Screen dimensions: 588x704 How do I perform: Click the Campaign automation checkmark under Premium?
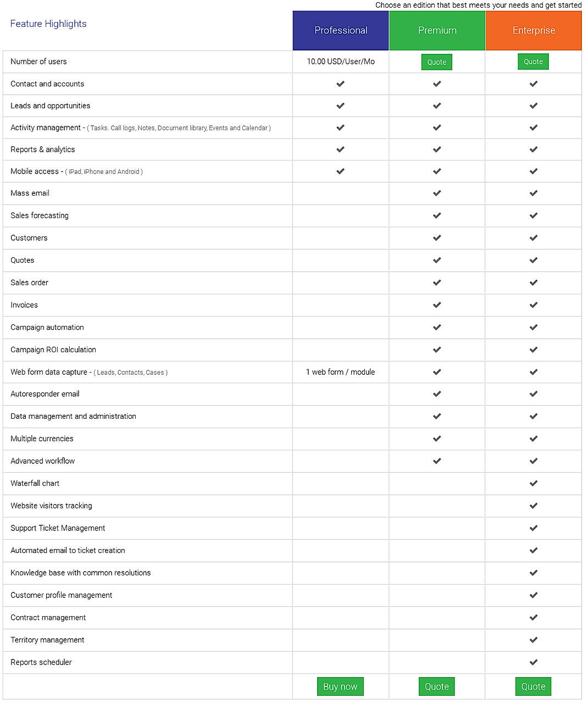(437, 327)
